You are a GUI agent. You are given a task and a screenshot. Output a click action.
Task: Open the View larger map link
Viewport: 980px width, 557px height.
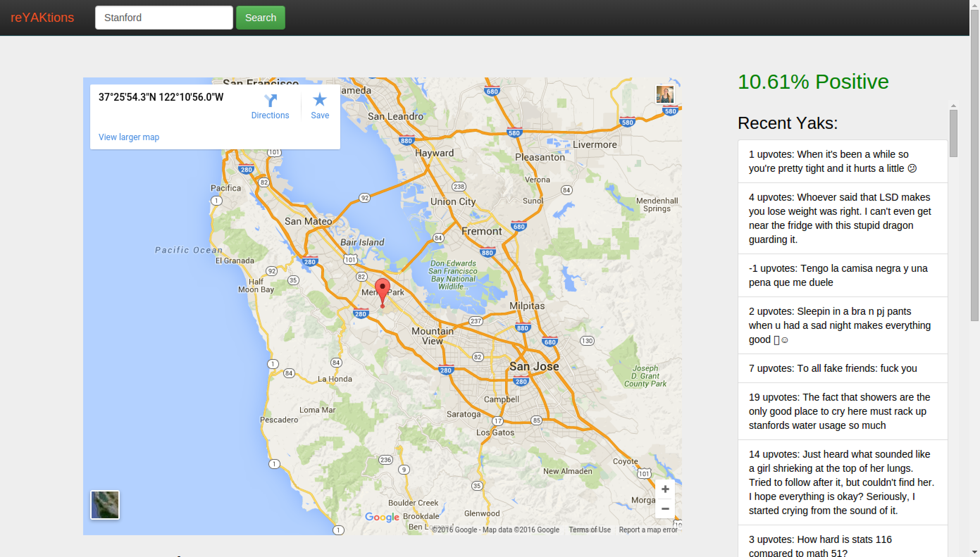coord(129,137)
